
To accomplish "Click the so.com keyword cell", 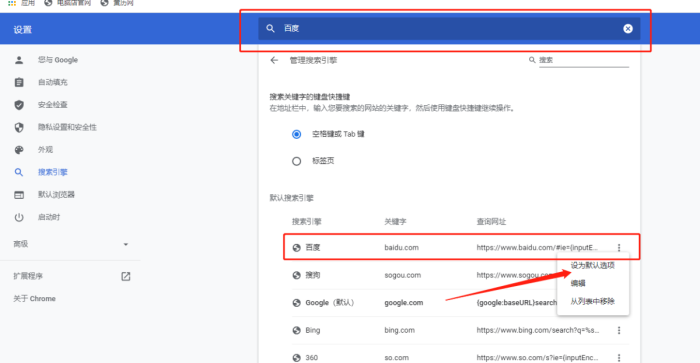I will click(396, 358).
